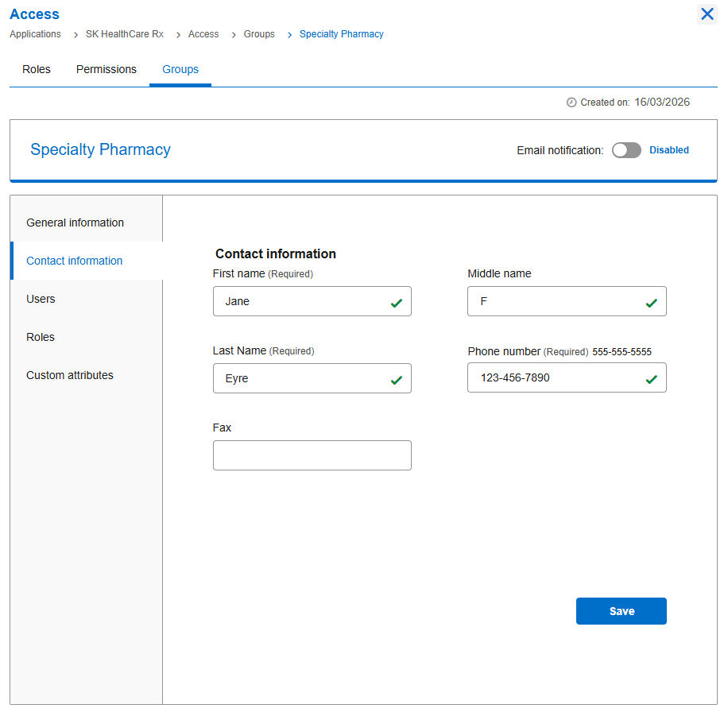Focus the First name input containing Jane
728x716 pixels.
(312, 301)
